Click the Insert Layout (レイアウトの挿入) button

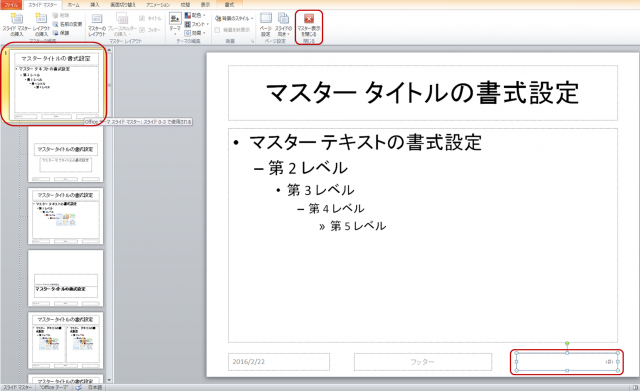[x=41, y=24]
